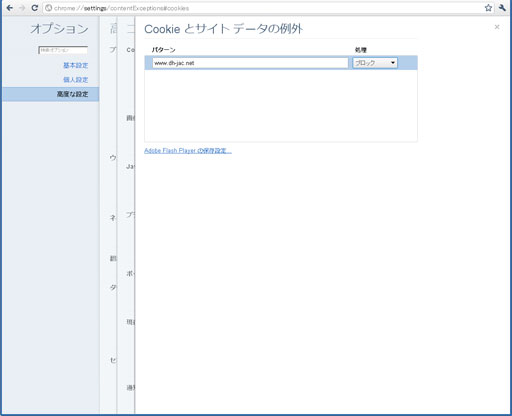Open the Adobe Flash Player storage settings link

[188, 151]
